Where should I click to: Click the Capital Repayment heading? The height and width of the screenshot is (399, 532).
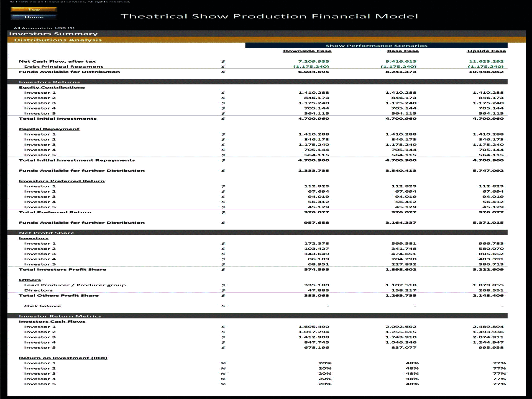49,129
